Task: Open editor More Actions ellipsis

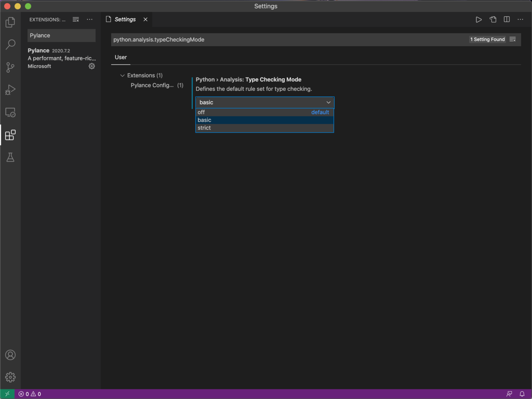Action: click(x=520, y=19)
